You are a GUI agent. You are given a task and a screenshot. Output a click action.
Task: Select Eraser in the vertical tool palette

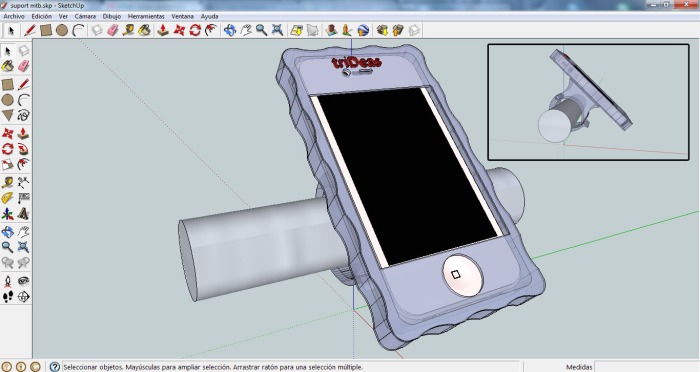pos(23,67)
